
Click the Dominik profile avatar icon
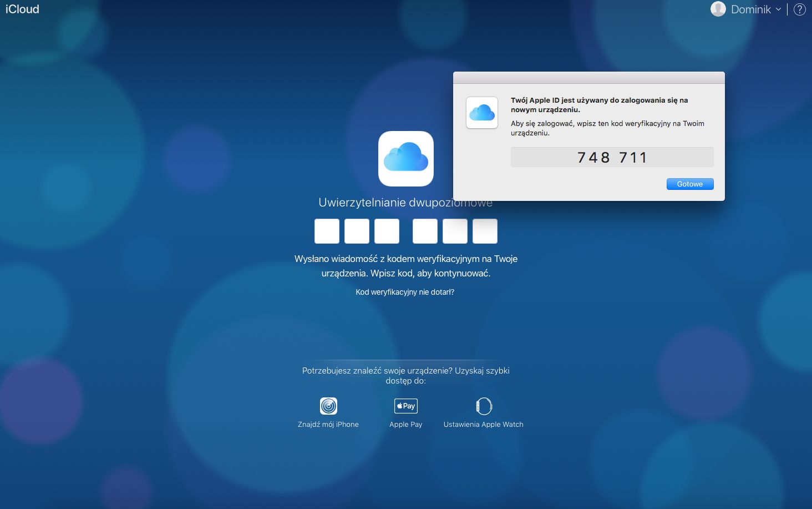coord(718,9)
